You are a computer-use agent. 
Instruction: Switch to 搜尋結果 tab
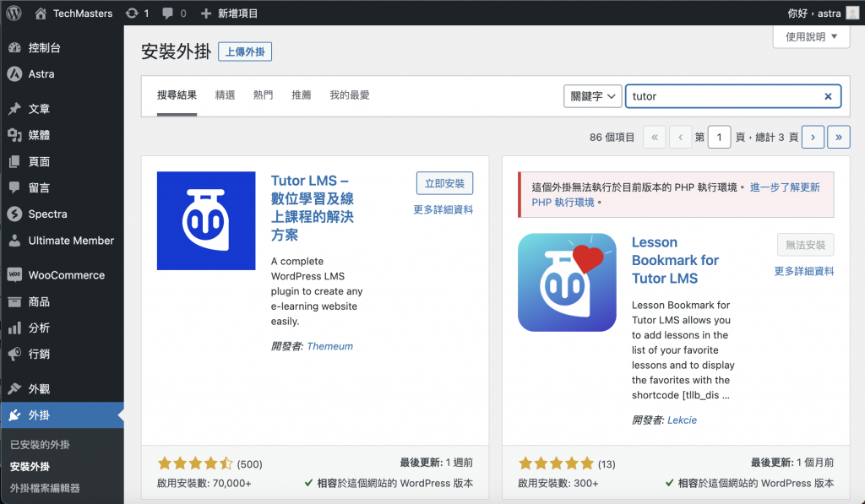[177, 95]
